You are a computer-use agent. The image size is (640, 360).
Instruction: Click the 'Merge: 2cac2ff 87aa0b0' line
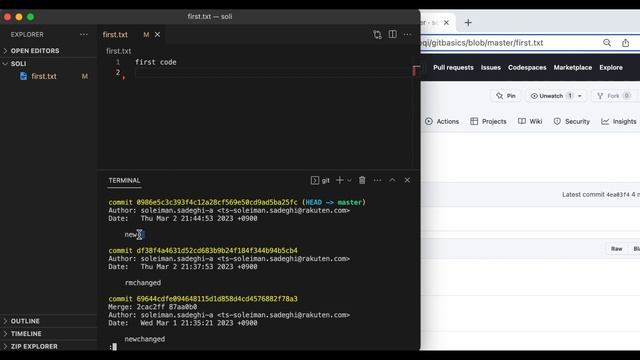[153, 307]
